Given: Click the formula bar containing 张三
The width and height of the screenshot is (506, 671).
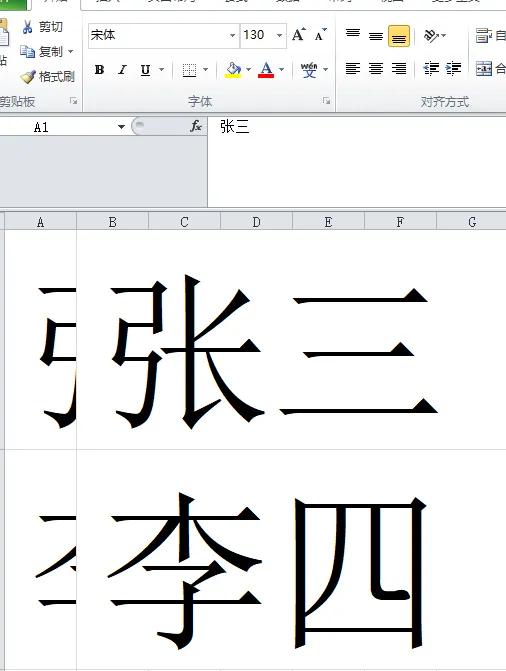Looking at the screenshot, I should 357,162.
